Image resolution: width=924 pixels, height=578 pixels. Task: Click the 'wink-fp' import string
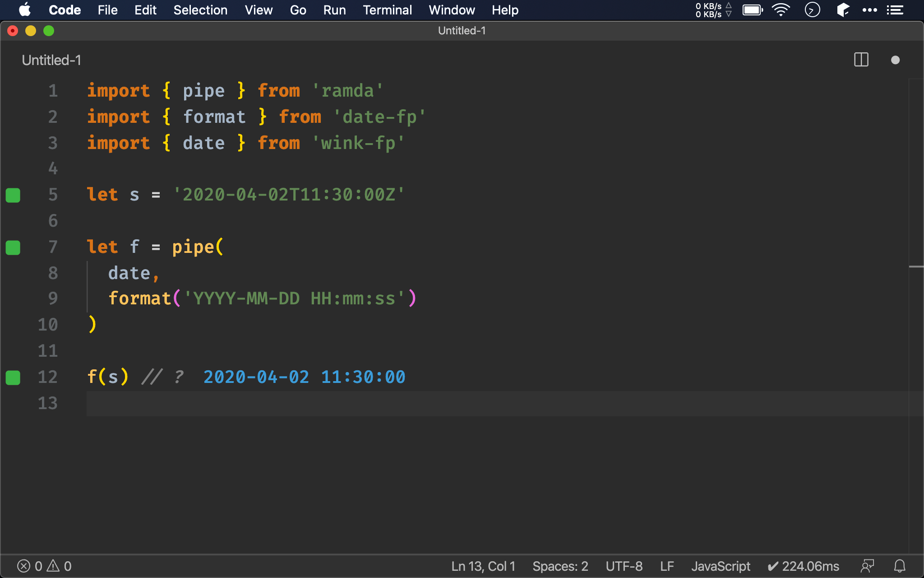click(358, 143)
